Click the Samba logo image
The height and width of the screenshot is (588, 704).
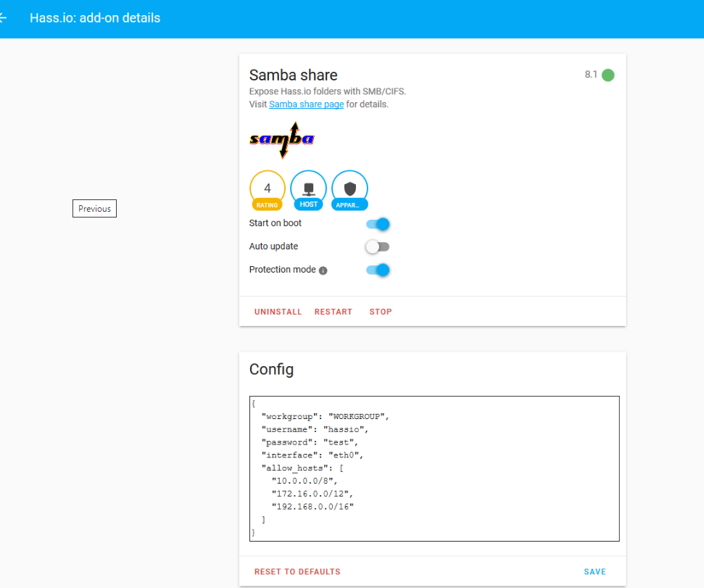[x=282, y=140]
